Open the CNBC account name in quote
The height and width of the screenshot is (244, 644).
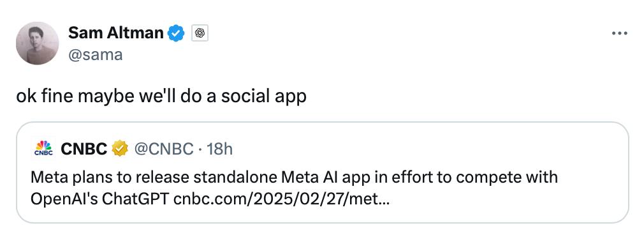(x=84, y=149)
